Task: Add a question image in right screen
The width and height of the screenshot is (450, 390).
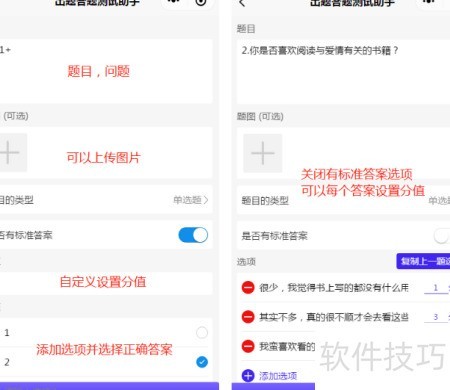Action: pyautogui.click(x=263, y=153)
